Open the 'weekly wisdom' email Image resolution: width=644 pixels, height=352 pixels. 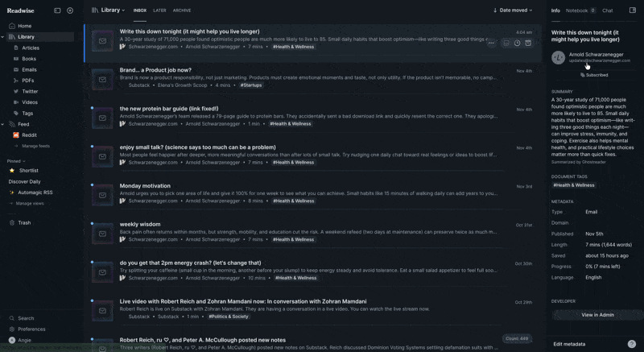point(140,224)
